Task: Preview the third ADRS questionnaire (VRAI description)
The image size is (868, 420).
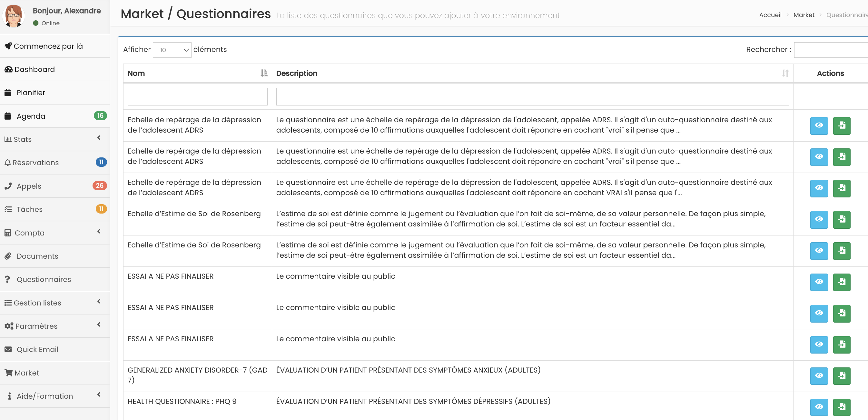Action: coord(819,188)
